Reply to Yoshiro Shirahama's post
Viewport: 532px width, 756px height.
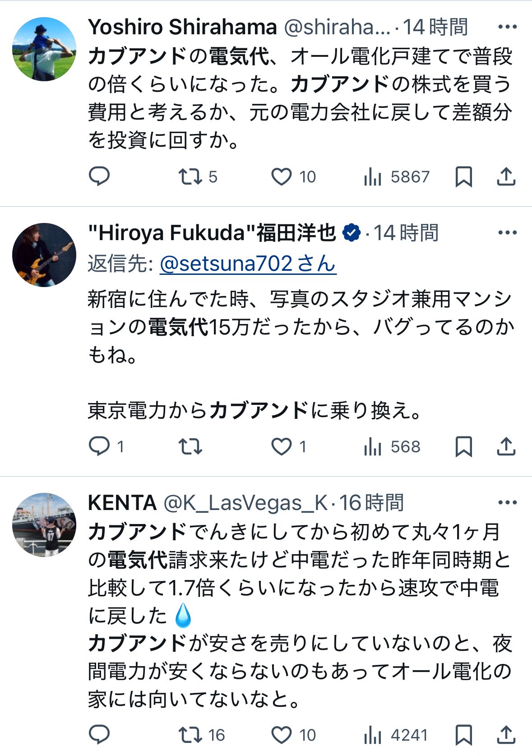99,176
